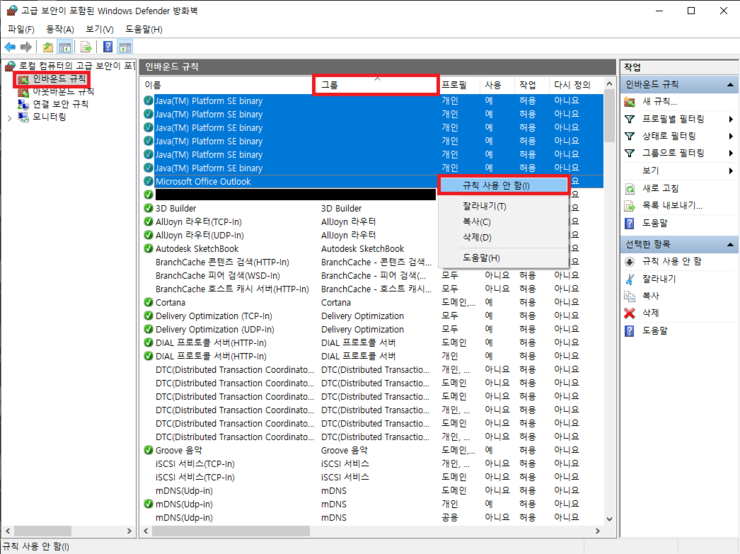Click the Back arrow in the toolbar
The height and width of the screenshot is (554, 740).
coord(10,47)
